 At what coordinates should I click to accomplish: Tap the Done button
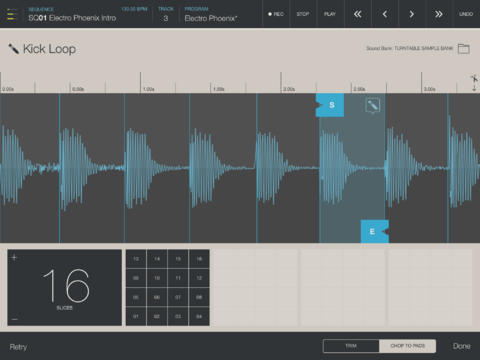(462, 346)
